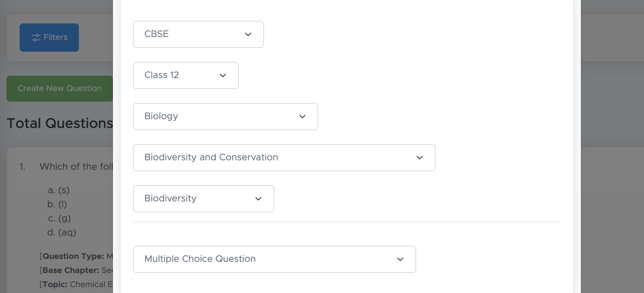
Task: Pick answer option d. (aq)
Action: tap(62, 233)
